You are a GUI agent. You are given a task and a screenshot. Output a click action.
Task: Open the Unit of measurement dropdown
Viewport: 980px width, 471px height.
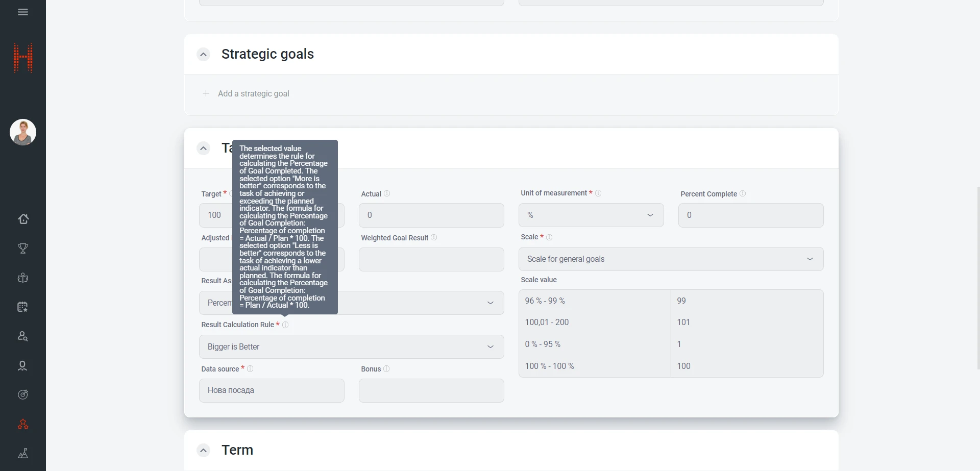click(591, 215)
